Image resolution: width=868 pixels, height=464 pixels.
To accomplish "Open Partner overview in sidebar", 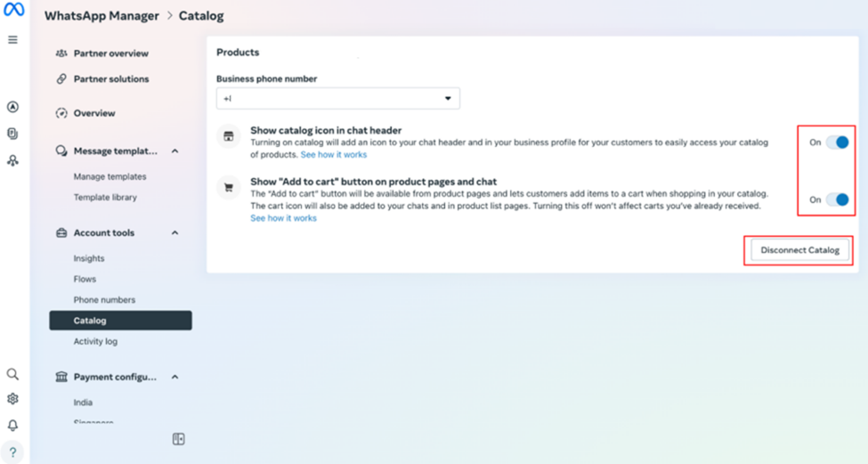I will click(x=110, y=53).
